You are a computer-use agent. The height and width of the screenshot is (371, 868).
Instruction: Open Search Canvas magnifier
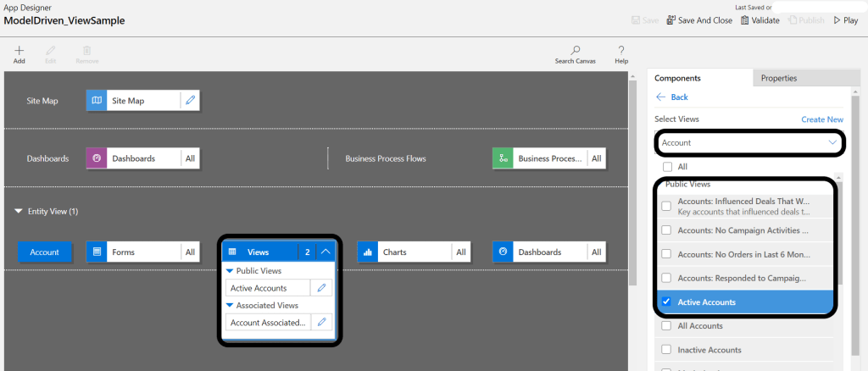point(576,51)
